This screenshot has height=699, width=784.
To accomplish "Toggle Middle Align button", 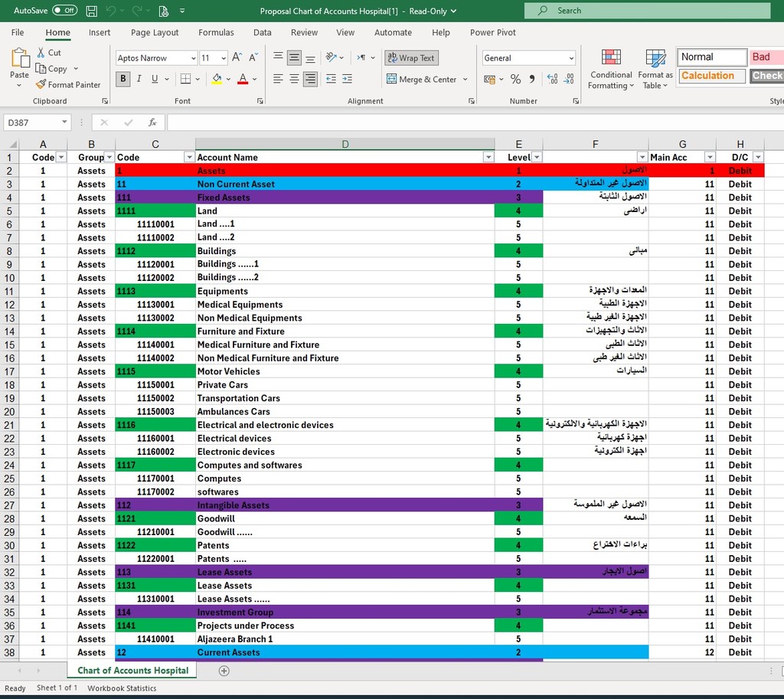I will click(x=295, y=57).
